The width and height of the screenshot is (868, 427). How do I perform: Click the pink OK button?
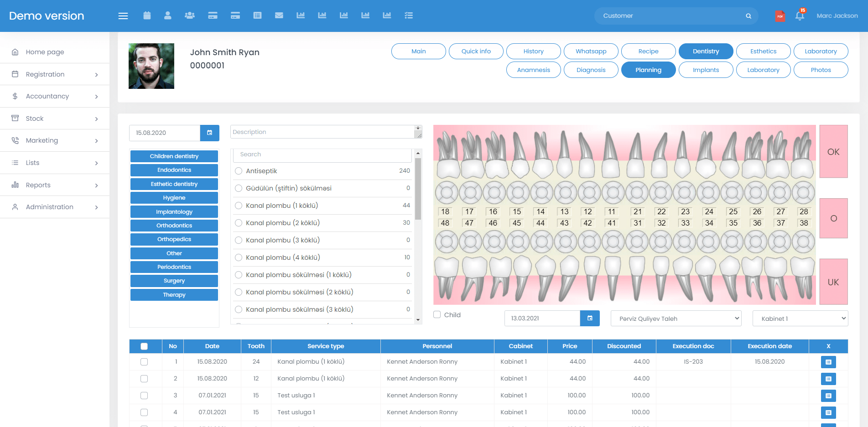pyautogui.click(x=833, y=152)
